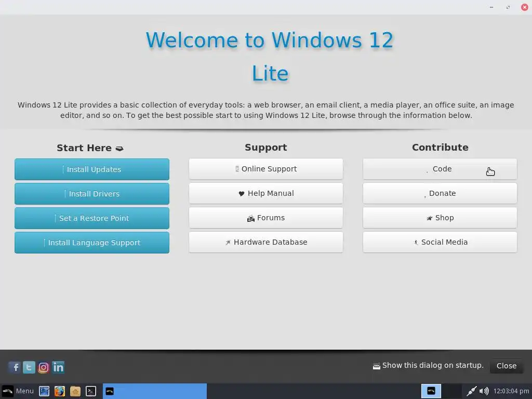The height and width of the screenshot is (399, 532).
Task: Open the Help Manual
Action: tap(266, 193)
